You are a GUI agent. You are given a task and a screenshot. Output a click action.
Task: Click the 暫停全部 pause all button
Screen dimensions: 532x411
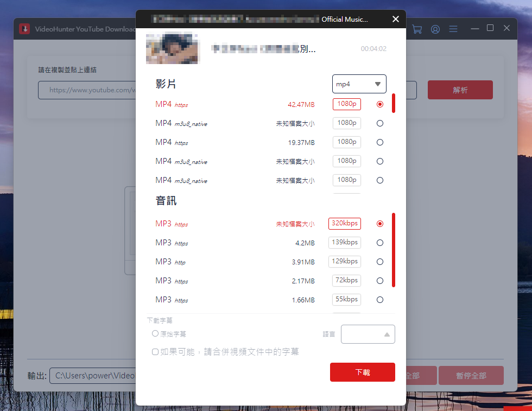pos(471,375)
